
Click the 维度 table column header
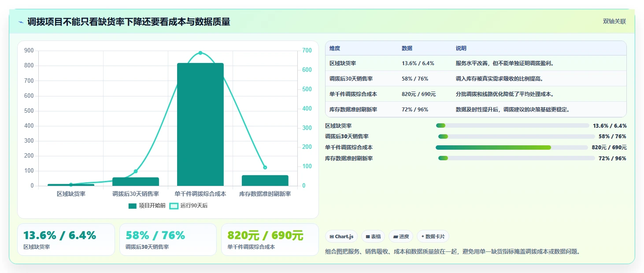coord(335,48)
